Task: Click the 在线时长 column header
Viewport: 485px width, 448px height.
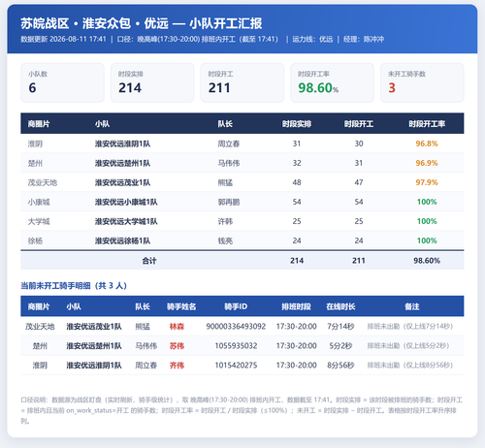Action: click(340, 306)
